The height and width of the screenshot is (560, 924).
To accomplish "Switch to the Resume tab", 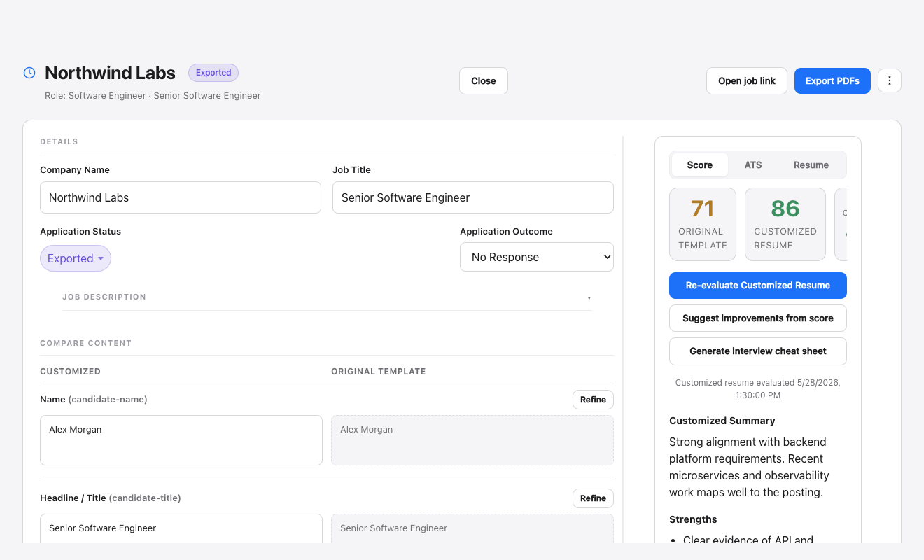I will [811, 165].
